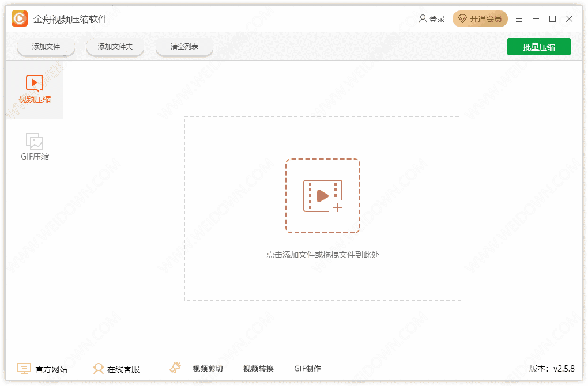Open 官方网站 official website link
Viewport: 588px width, 386px height.
[x=43, y=369]
